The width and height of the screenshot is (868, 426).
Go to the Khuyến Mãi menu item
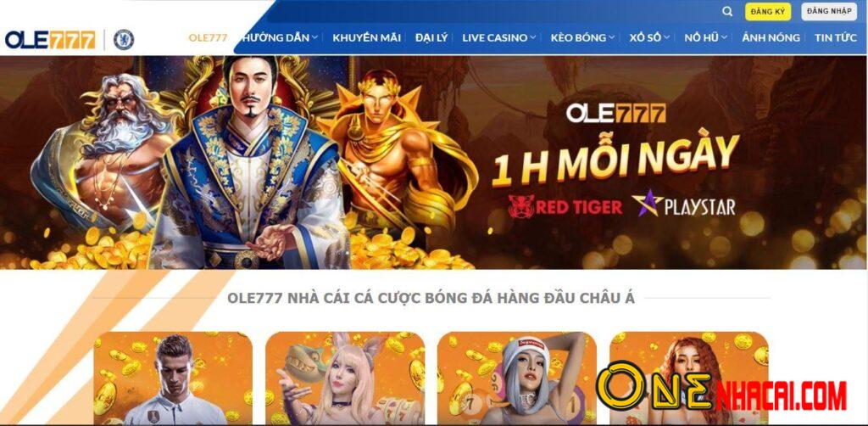click(366, 37)
